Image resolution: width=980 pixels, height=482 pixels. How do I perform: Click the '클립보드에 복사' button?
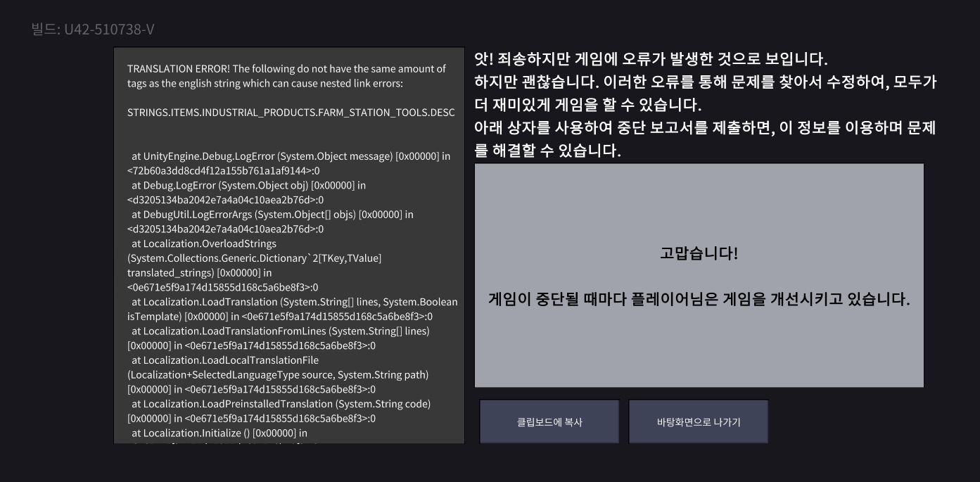[x=549, y=422]
